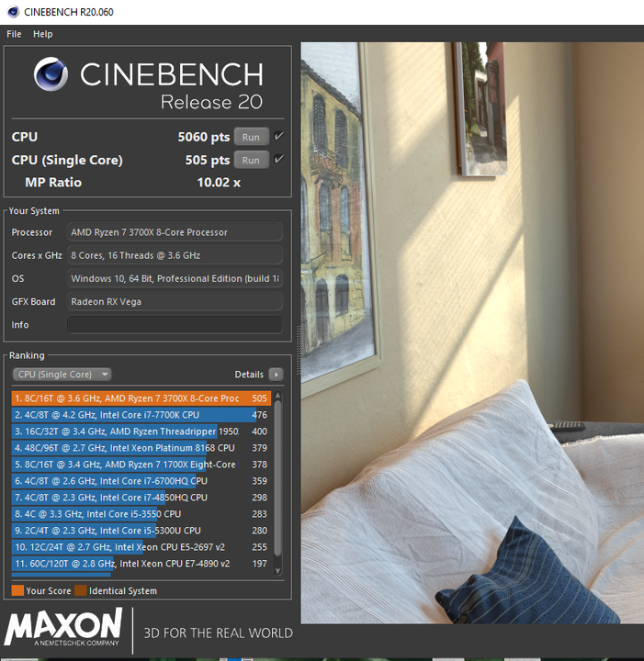
Task: Select ranking row 6 Intel Core i7-6700HQ
Action: pos(141,481)
